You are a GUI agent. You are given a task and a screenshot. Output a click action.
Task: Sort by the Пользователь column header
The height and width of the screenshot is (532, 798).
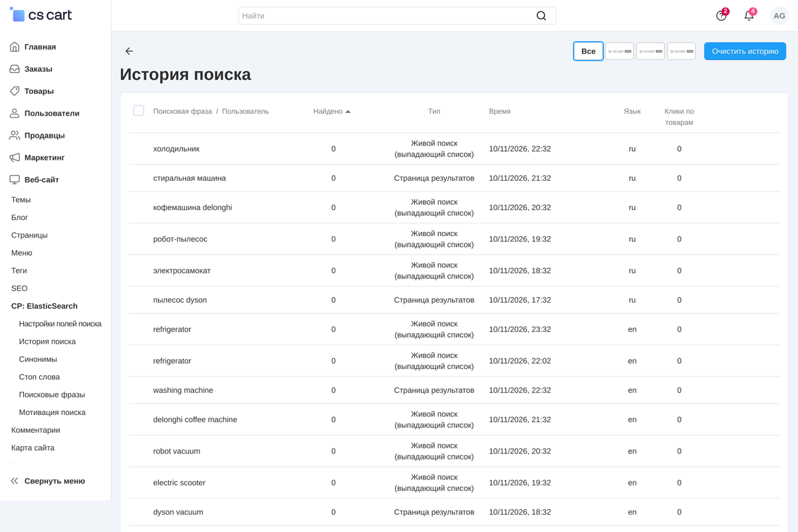(x=245, y=112)
